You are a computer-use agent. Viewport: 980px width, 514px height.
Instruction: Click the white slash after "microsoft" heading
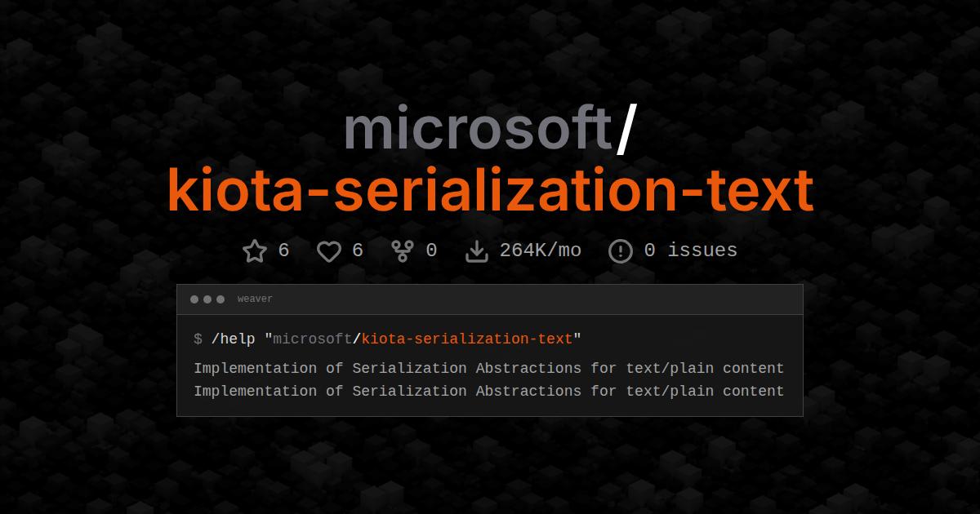coord(625,129)
